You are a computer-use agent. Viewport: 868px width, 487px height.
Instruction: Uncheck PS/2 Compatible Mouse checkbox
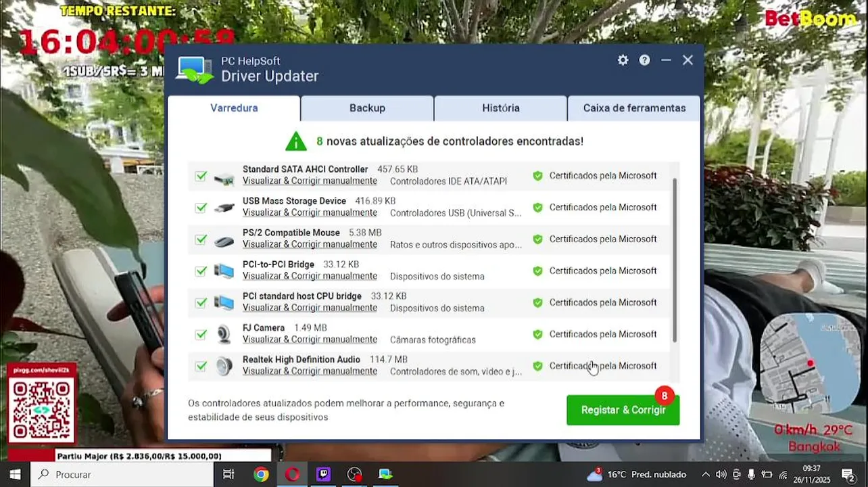coord(201,239)
